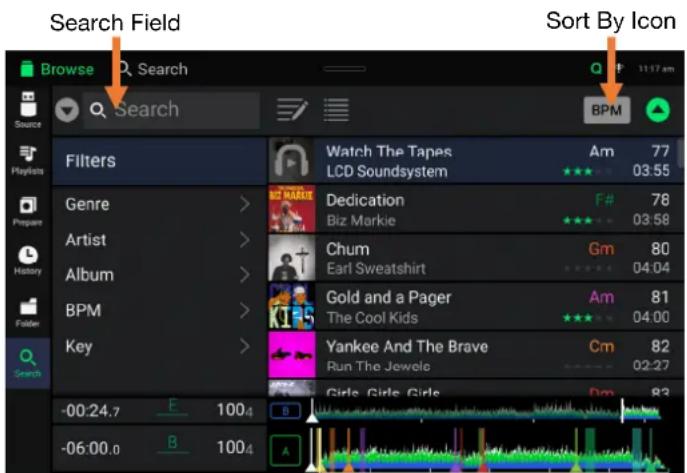Select track title Gold and a Pager
This screenshot has height=473, width=687.
click(x=388, y=298)
